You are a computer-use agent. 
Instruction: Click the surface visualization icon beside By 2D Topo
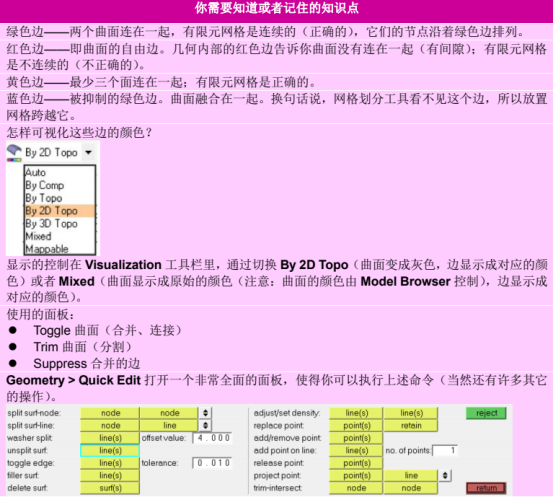pyautogui.click(x=14, y=153)
